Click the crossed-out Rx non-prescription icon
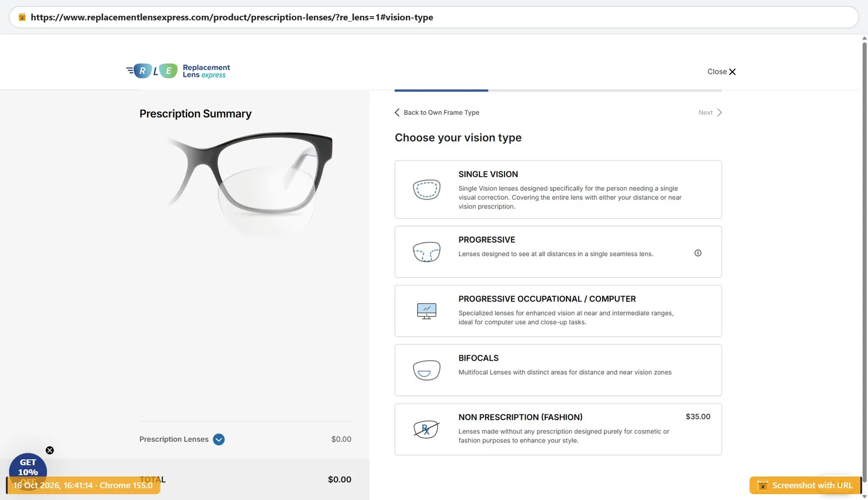This screenshot has width=868, height=500. coord(426,430)
